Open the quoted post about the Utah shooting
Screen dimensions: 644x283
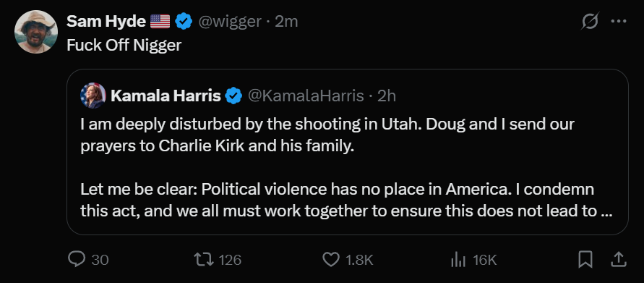coord(348,152)
